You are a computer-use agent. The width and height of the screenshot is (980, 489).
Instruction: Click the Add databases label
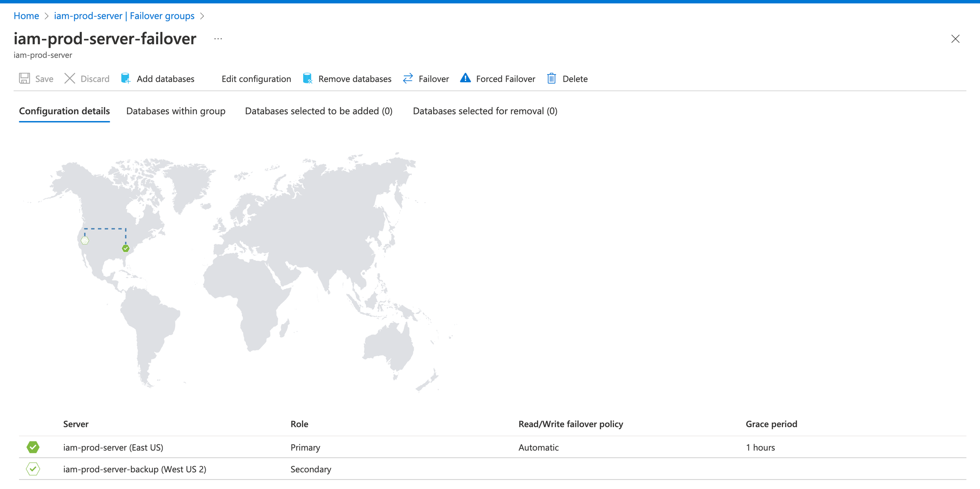coord(165,79)
